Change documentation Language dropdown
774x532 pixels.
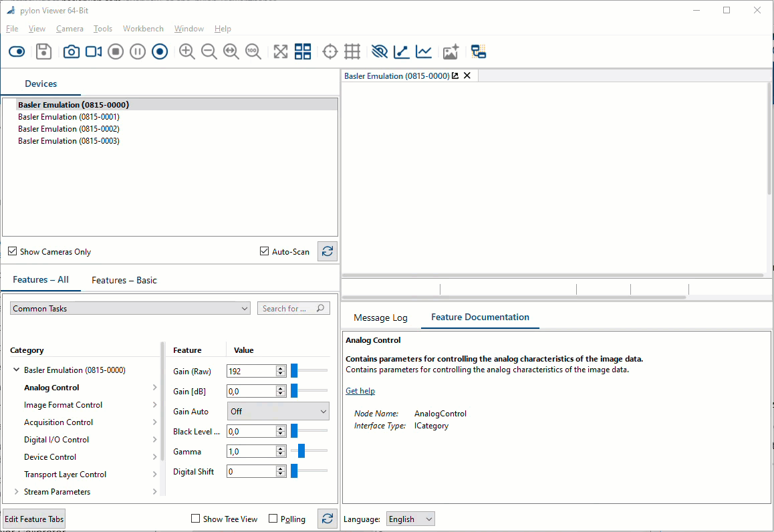click(410, 519)
